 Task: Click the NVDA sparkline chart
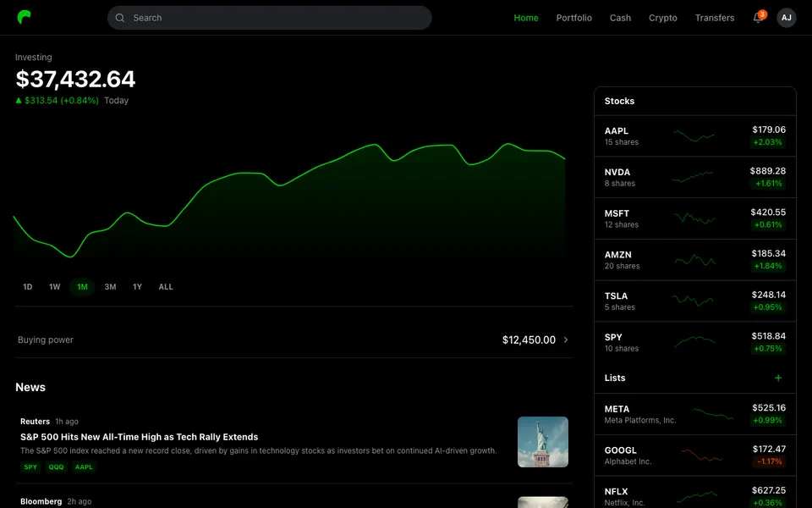pyautogui.click(x=693, y=177)
